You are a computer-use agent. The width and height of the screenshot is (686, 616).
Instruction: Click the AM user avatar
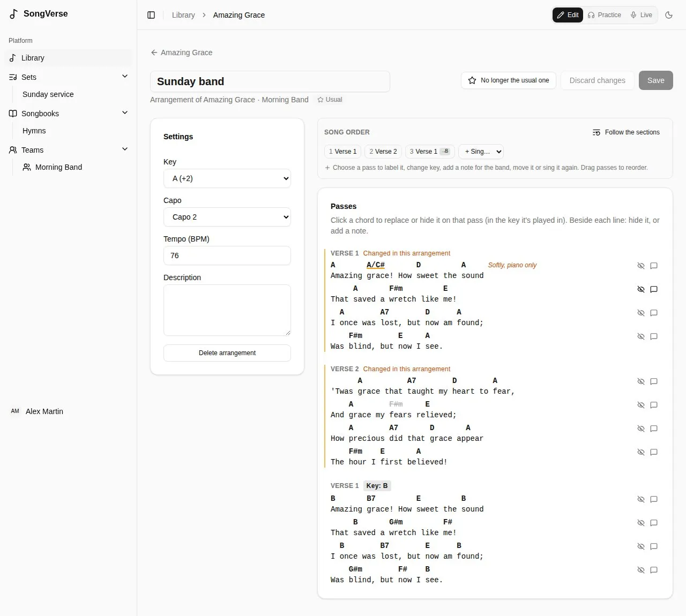tap(15, 411)
